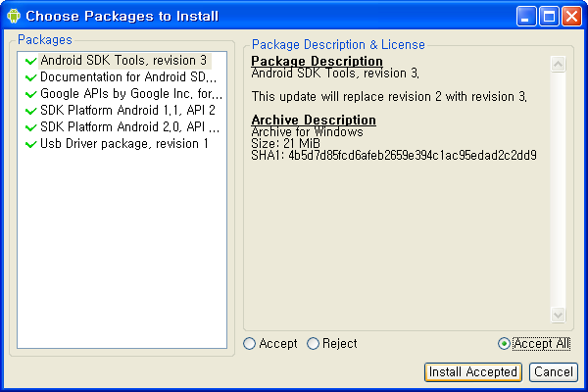Select SDK Platform Android 2.0 package

point(129,126)
